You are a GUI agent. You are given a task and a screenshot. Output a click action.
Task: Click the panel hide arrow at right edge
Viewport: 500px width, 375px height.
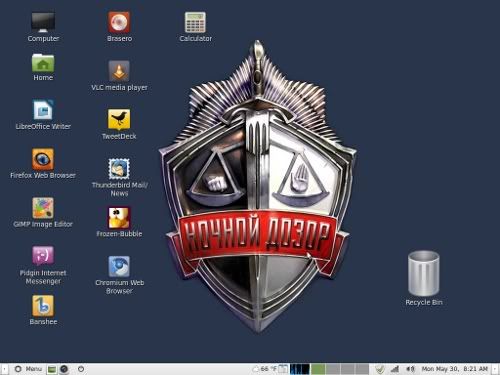pos(496,369)
